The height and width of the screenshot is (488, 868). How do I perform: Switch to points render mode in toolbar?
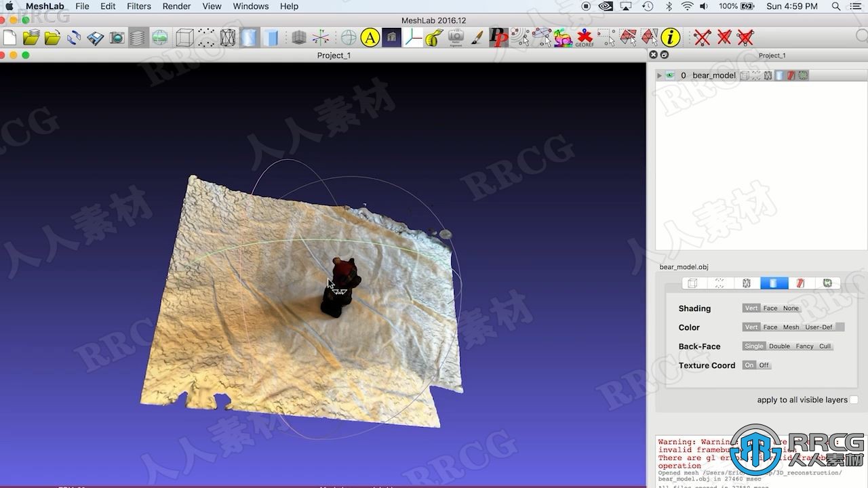pyautogui.click(x=206, y=37)
